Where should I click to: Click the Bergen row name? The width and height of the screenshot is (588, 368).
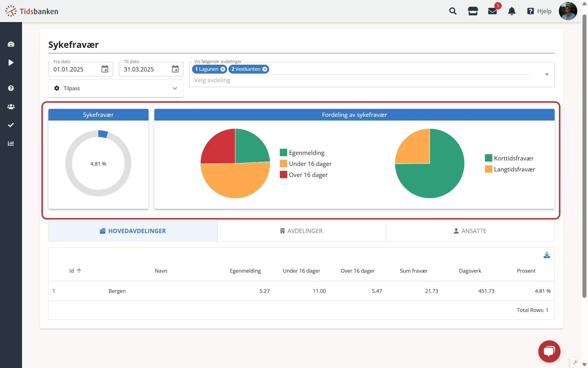click(x=117, y=291)
